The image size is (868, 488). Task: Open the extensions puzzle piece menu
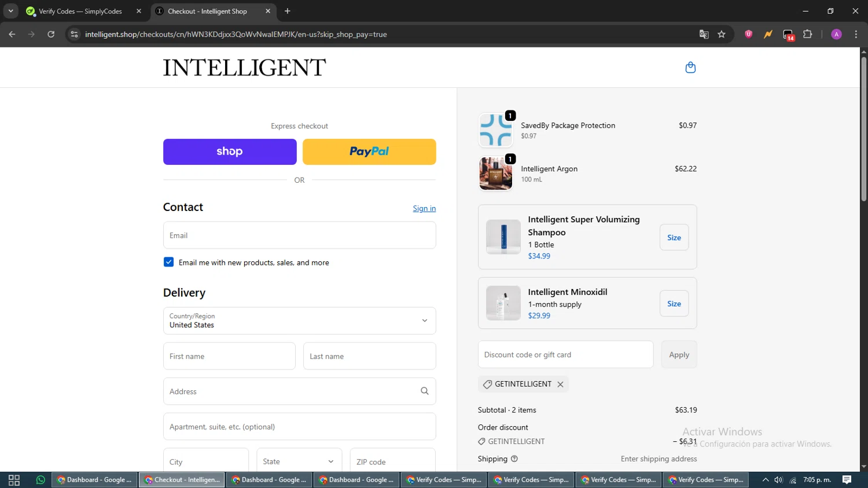(x=808, y=34)
